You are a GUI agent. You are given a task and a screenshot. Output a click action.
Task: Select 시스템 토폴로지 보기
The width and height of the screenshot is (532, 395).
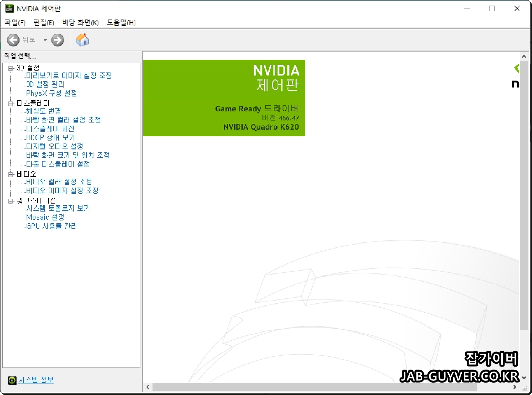pyautogui.click(x=58, y=209)
